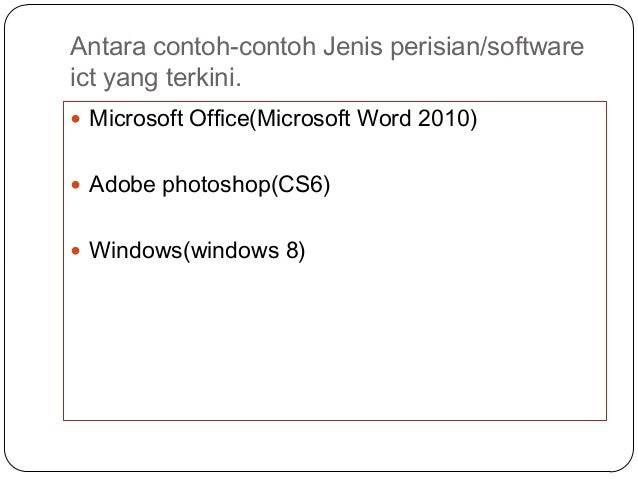The height and width of the screenshot is (479, 638).
Task: Click the slide title starting 'Antara contoh-contoh'
Action: [326, 47]
